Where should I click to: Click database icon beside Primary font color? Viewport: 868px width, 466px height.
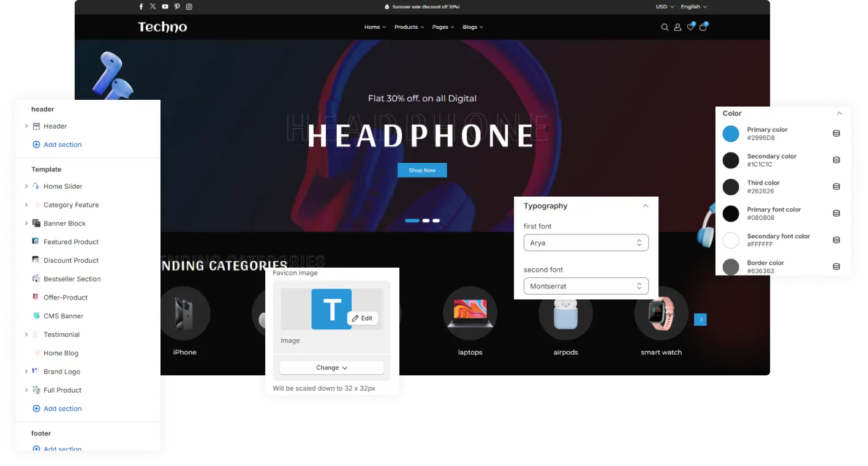tap(836, 213)
